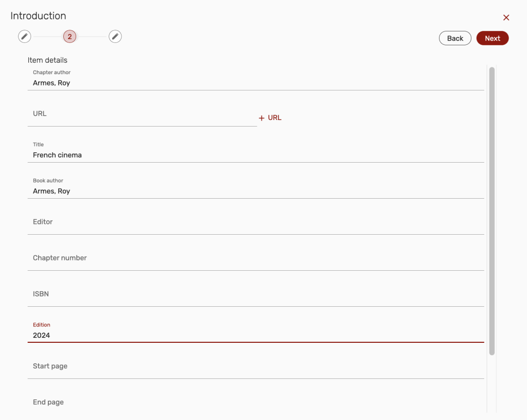Screen dimensions: 527x420
Task: Select step 2 in the progress stepper
Action: (x=69, y=37)
